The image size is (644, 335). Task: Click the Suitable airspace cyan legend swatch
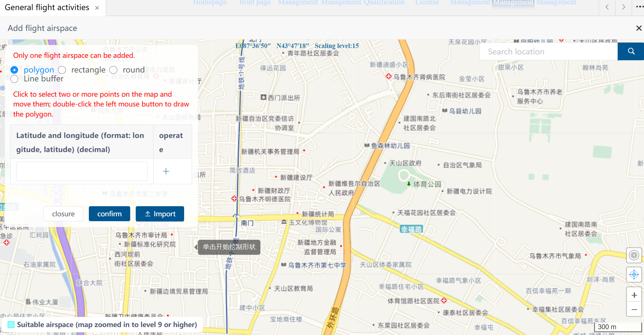pyautogui.click(x=11, y=325)
